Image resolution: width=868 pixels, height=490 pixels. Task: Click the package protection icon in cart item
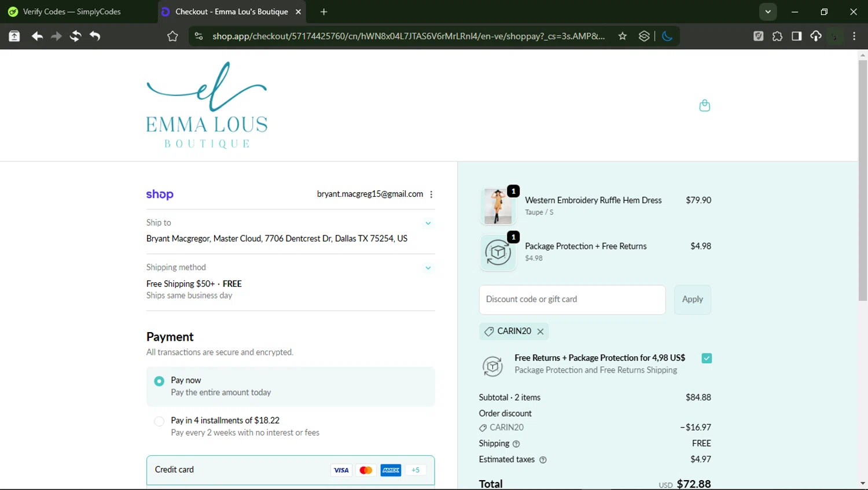(x=498, y=252)
